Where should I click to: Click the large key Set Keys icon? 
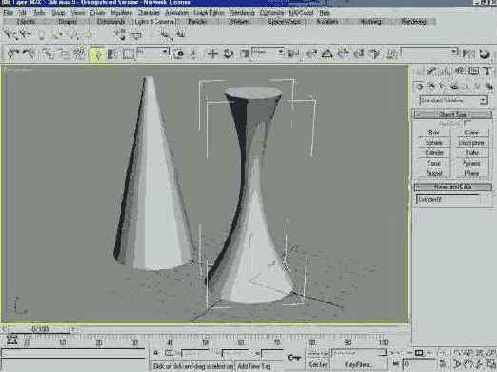coord(294,358)
